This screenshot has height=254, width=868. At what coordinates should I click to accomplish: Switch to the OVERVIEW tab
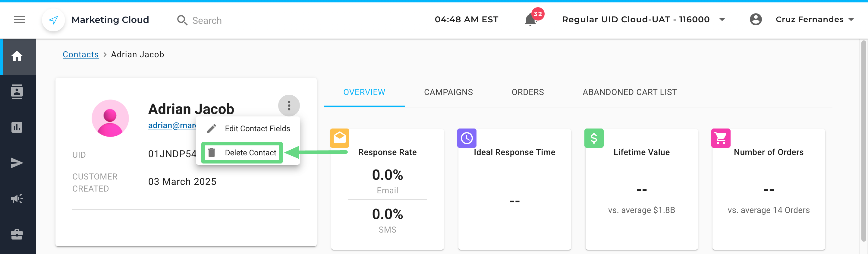pos(364,92)
